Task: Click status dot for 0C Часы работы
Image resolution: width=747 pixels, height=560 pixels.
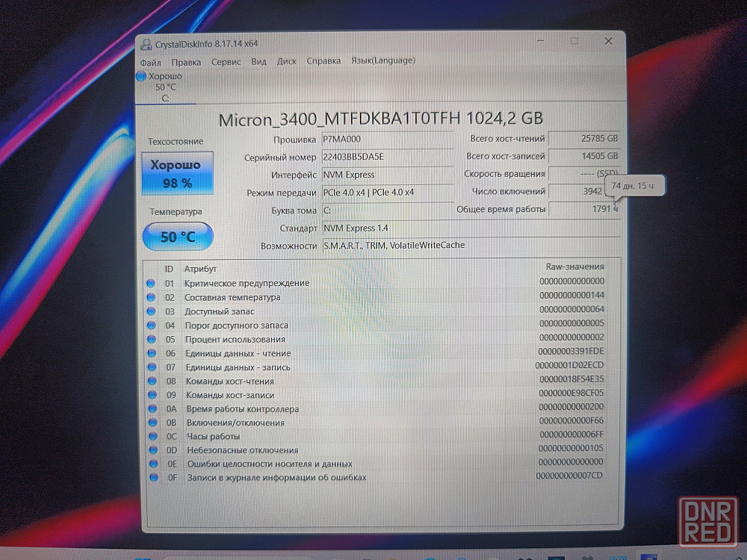Action: pyautogui.click(x=153, y=436)
